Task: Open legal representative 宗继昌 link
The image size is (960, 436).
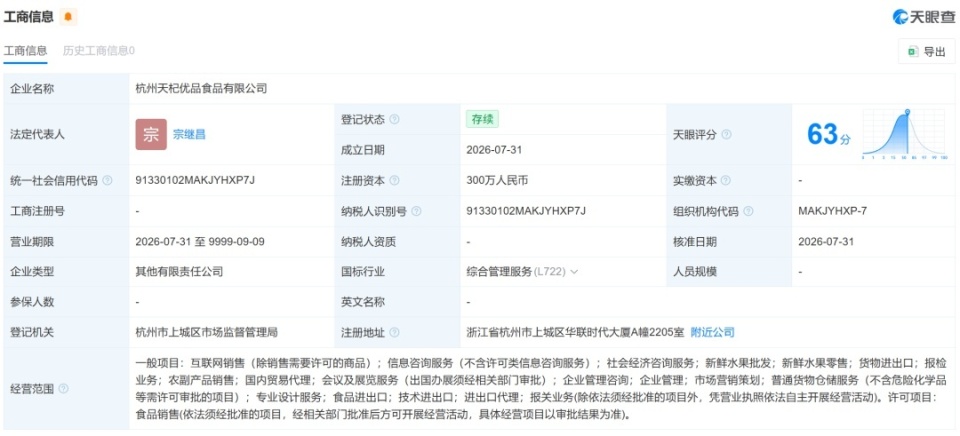Action: pos(189,135)
